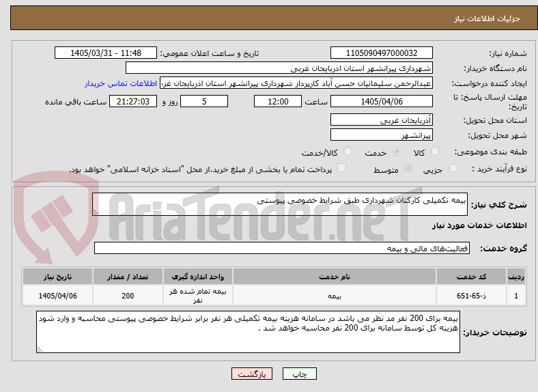Click the شماره نیاز field 1105090497000032

pyautogui.click(x=381, y=53)
